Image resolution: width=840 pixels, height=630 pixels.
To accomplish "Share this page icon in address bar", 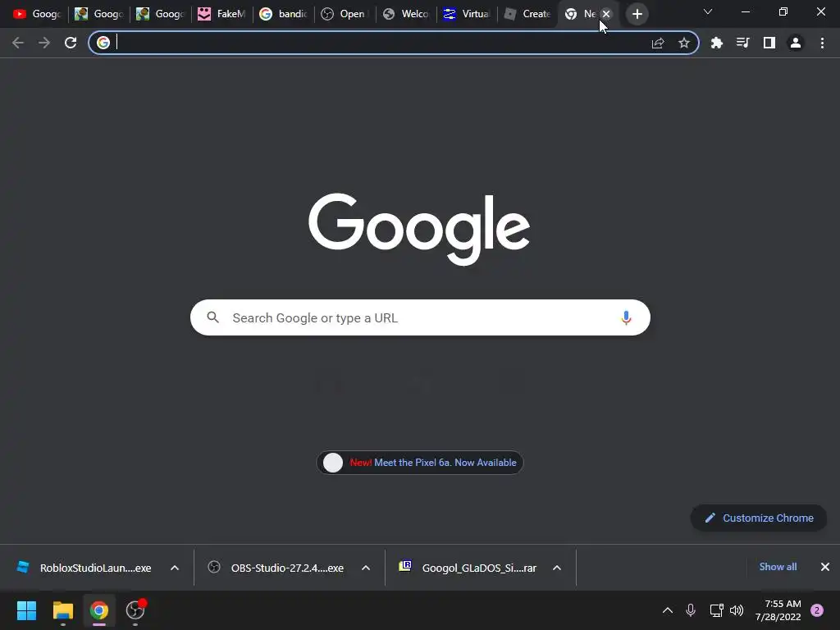I will [x=658, y=43].
